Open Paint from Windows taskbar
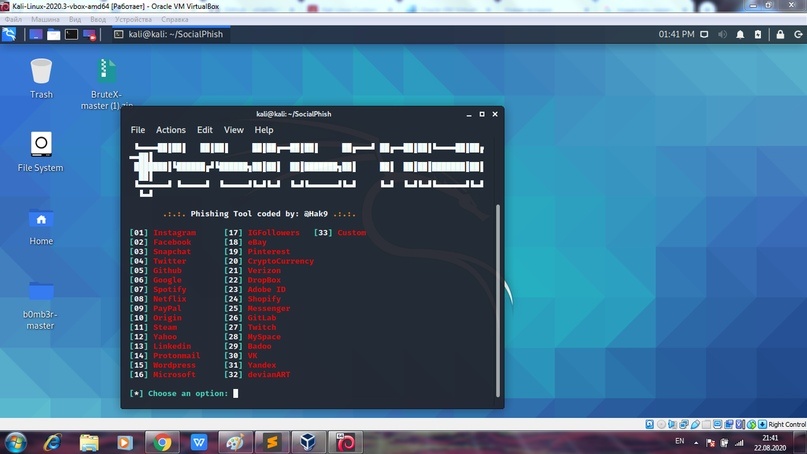 (x=235, y=443)
